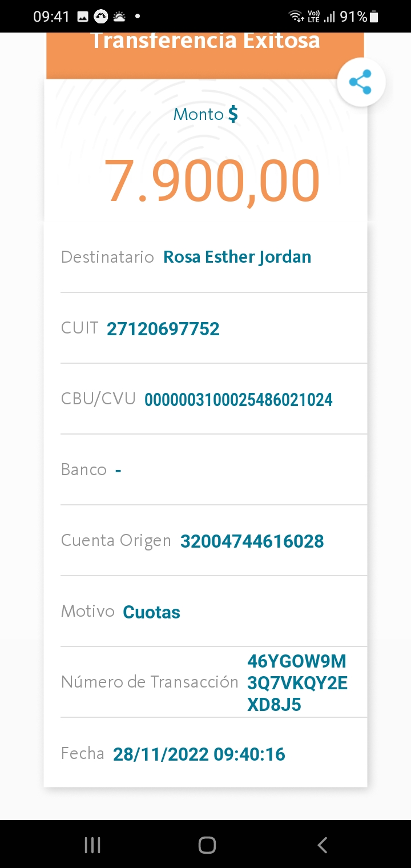The image size is (411, 868).
Task: Select recipient name Rosa Esther Jordan
Action: pos(237,257)
